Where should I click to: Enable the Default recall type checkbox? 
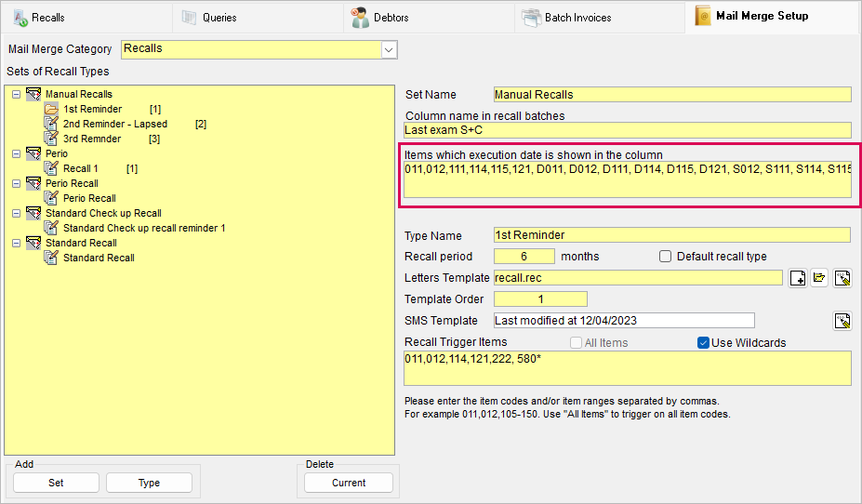pos(665,256)
